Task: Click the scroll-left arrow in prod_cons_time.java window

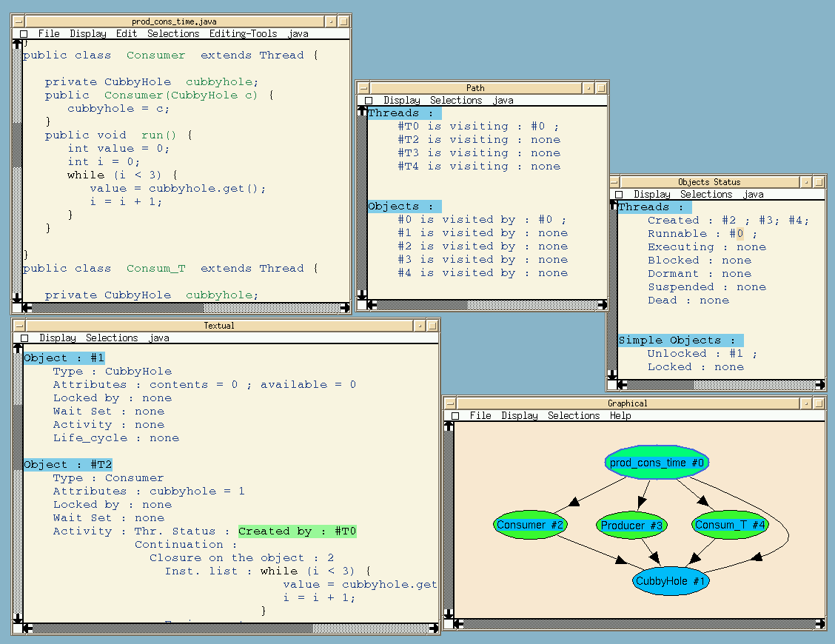Action: [x=27, y=307]
